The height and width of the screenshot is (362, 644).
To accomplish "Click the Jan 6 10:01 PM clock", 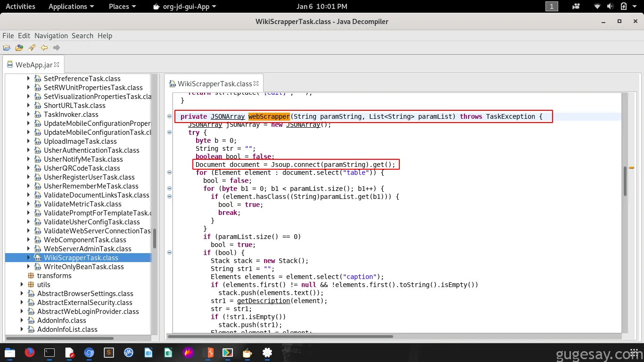I will (322, 7).
